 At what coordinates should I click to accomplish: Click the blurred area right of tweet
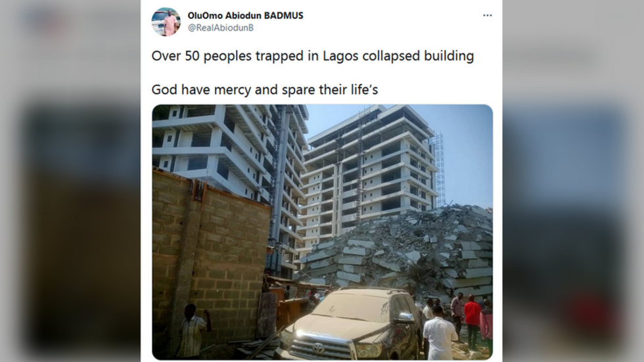point(573,181)
